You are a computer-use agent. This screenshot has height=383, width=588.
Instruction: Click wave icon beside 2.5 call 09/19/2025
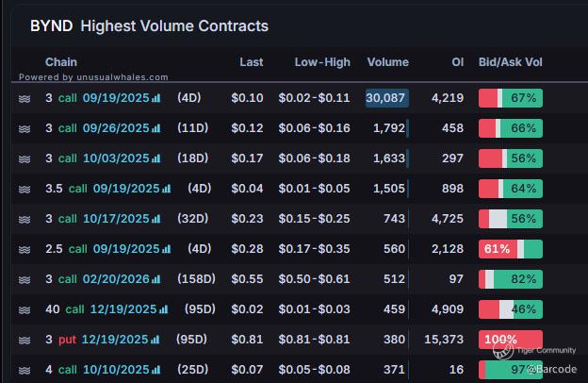(x=25, y=249)
